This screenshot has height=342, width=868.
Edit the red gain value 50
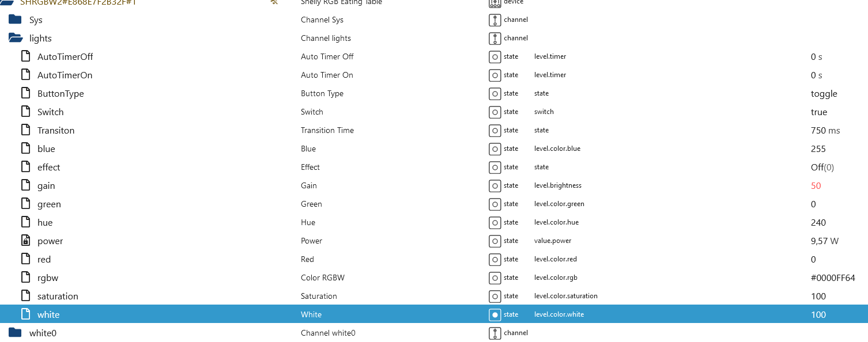click(816, 186)
